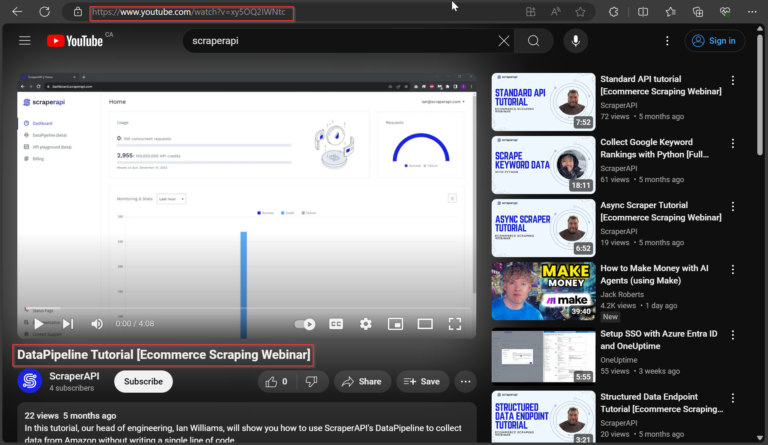Open options for Standard API tutorial
Image resolution: width=768 pixels, height=445 pixels.
point(733,80)
